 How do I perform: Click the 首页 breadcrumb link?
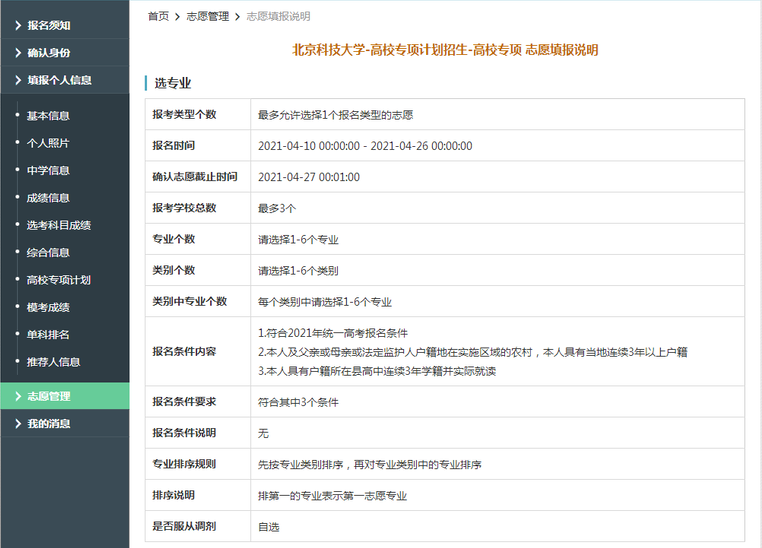coord(158,17)
